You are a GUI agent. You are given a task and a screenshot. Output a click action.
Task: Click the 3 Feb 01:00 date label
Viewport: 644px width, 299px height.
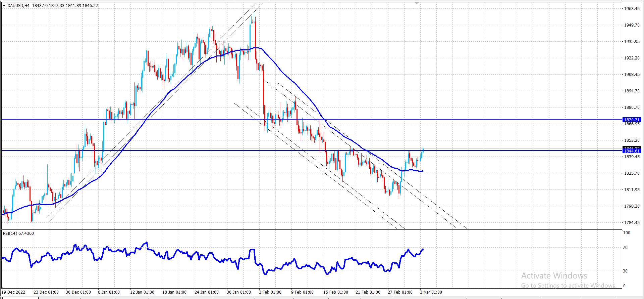270,292
